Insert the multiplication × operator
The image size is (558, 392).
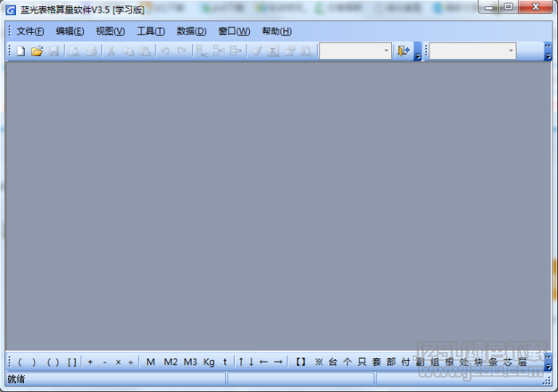pos(118,362)
